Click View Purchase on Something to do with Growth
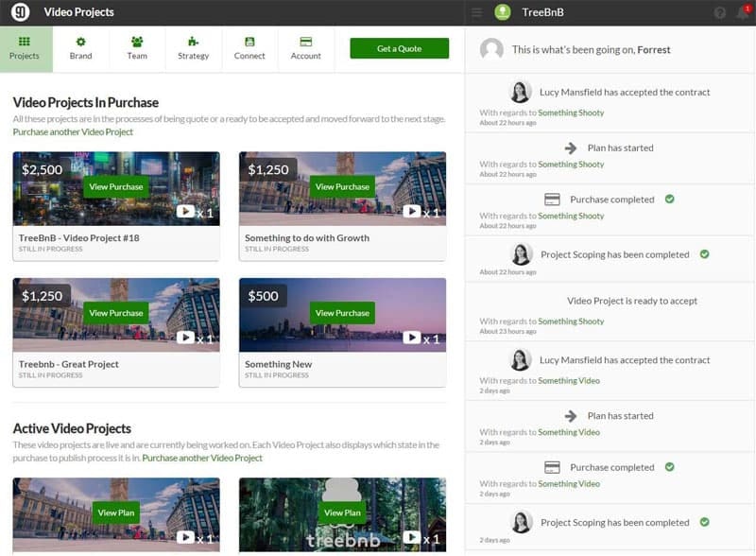 342,187
